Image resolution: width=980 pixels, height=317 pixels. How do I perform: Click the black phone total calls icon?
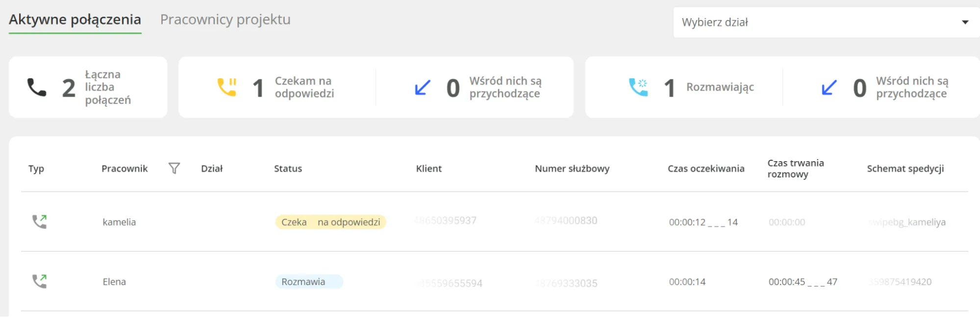click(37, 88)
